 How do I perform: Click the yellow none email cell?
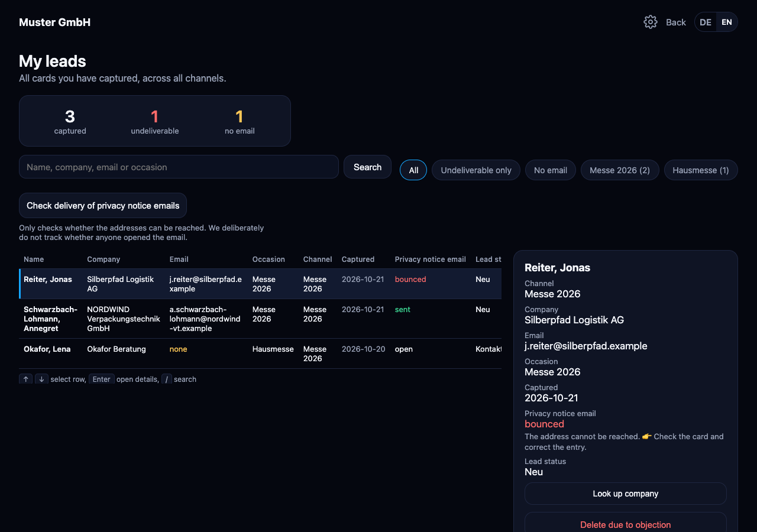click(x=178, y=349)
